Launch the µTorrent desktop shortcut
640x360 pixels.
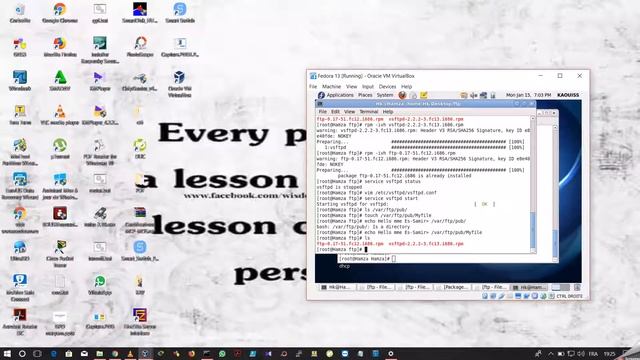[x=60, y=149]
